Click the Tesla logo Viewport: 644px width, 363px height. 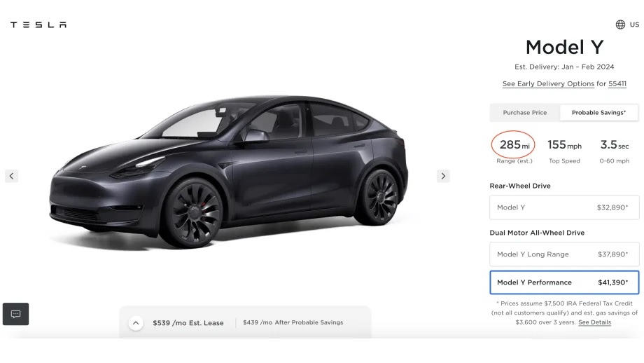(x=38, y=25)
